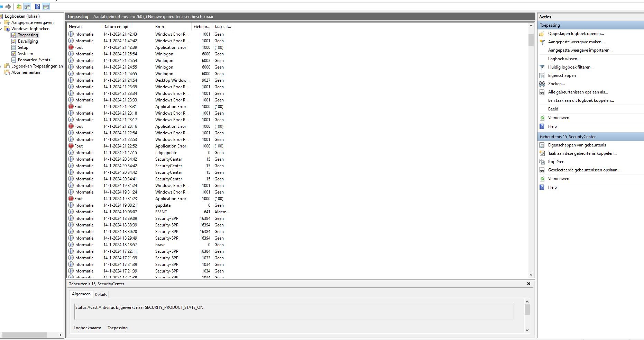
Task: Click the red error icon at 21:42:39
Action: [71, 47]
